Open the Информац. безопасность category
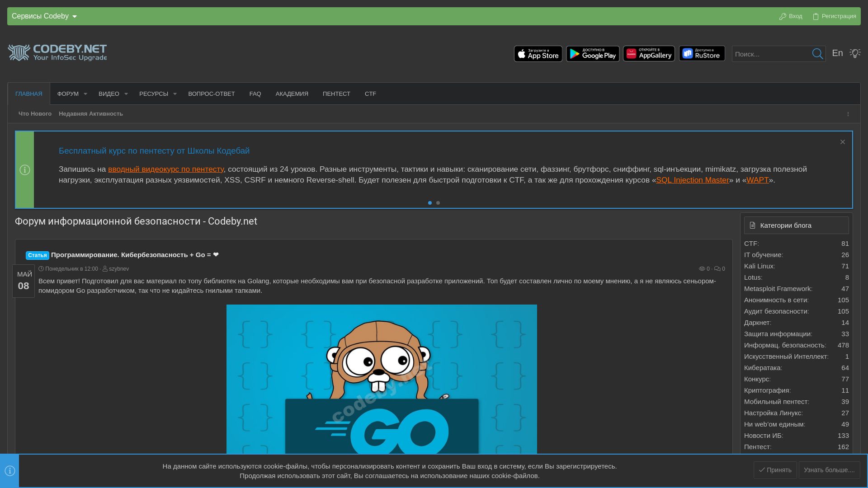This screenshot has width=868, height=488. point(785,345)
